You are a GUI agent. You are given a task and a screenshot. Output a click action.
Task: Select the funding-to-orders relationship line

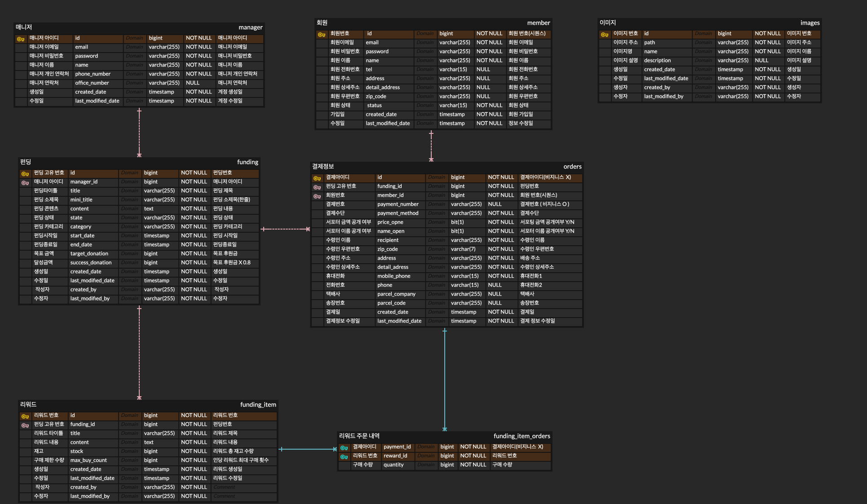285,229
